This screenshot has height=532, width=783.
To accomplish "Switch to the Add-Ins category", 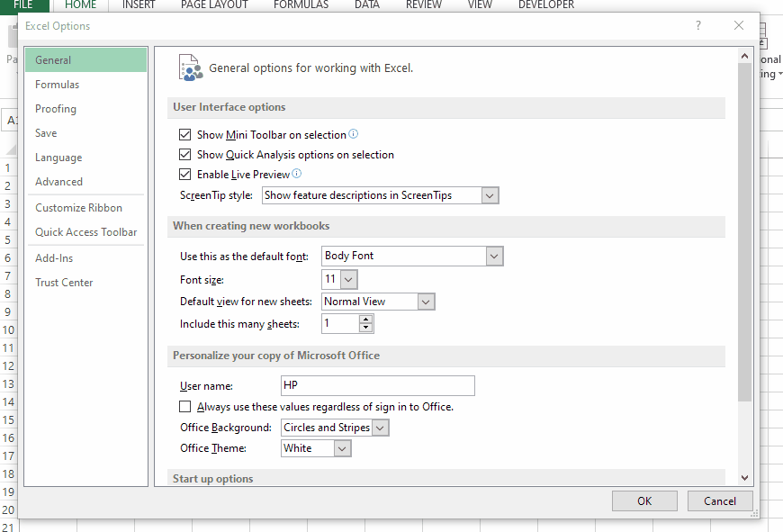I will 85,258.
